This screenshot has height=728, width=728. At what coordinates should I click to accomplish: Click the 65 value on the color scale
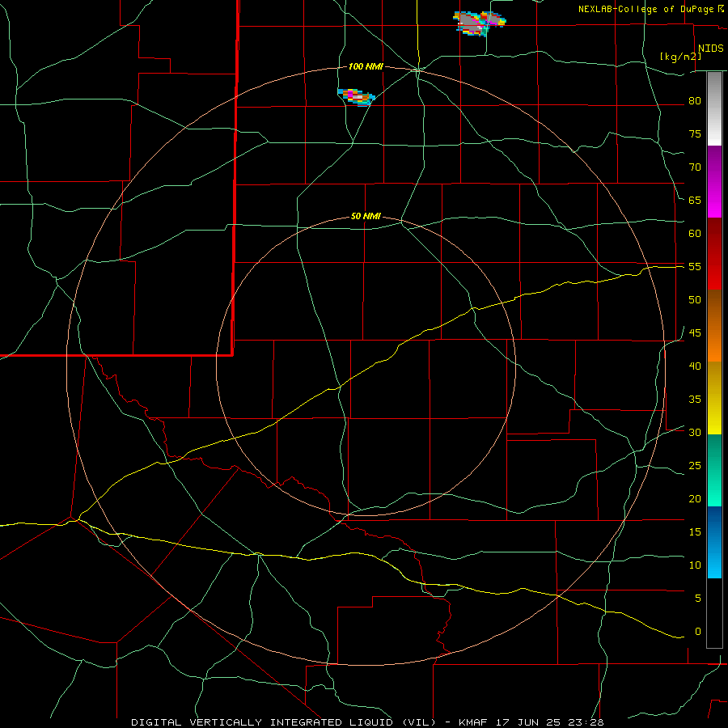[695, 200]
